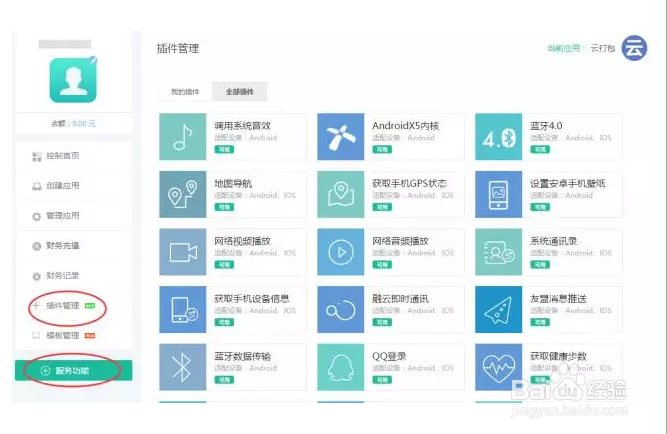
Task: Select the 获取健康步数 heartbeat icon
Action: click(498, 367)
